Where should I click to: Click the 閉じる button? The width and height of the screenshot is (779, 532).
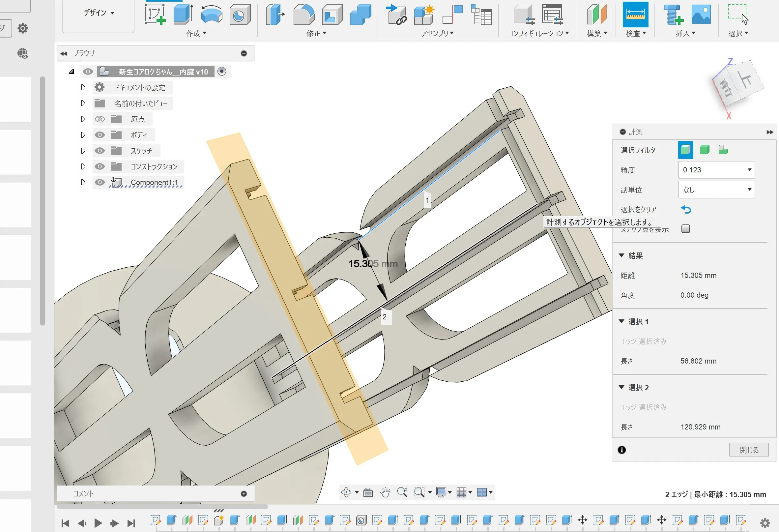(748, 450)
